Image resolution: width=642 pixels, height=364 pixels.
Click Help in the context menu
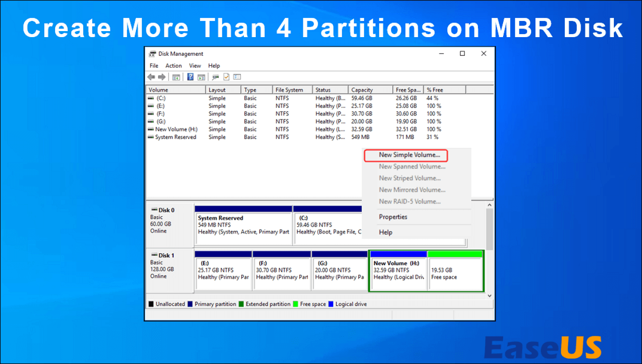(x=386, y=232)
